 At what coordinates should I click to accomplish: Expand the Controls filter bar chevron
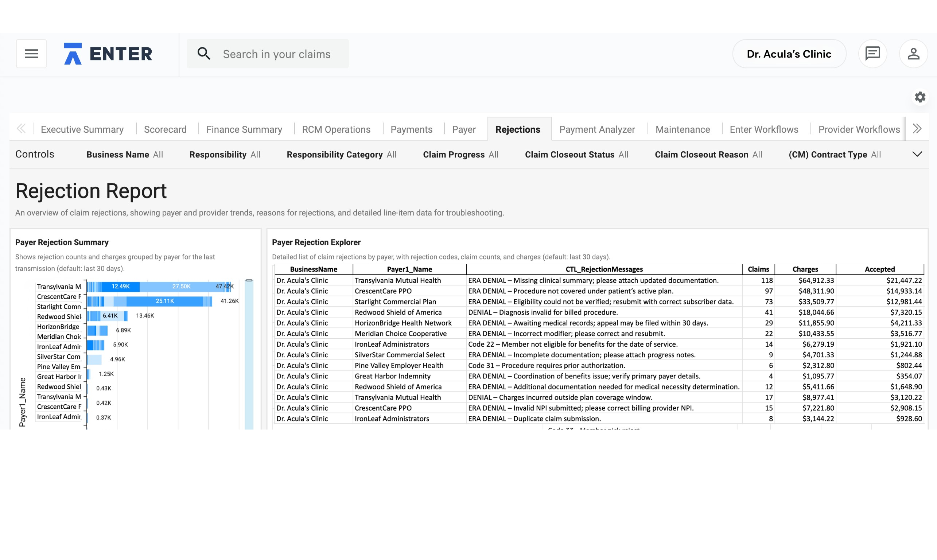tap(917, 154)
